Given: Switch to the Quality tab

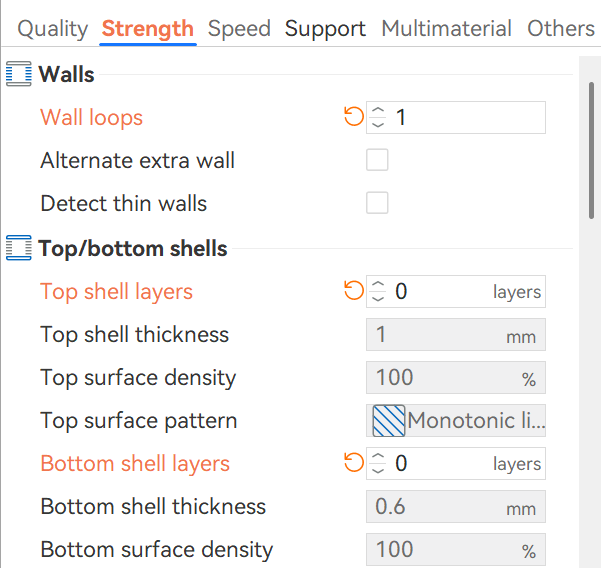Looking at the screenshot, I should coord(53,29).
